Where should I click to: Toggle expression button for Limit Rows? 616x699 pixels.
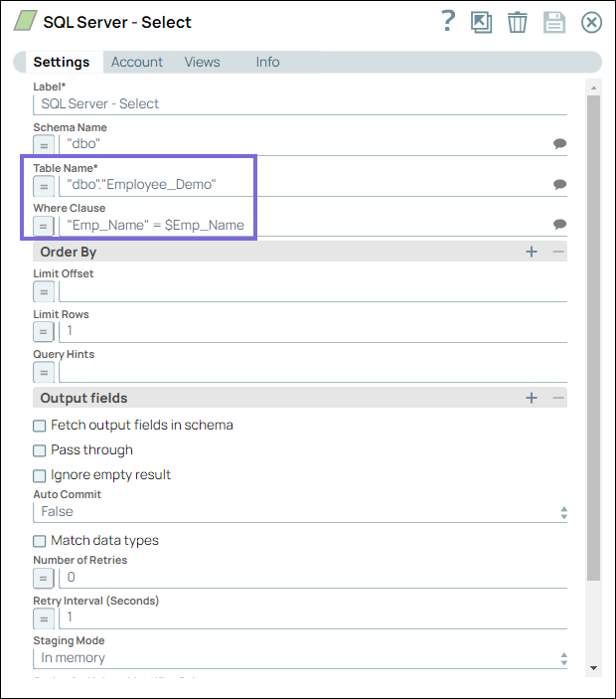44,332
